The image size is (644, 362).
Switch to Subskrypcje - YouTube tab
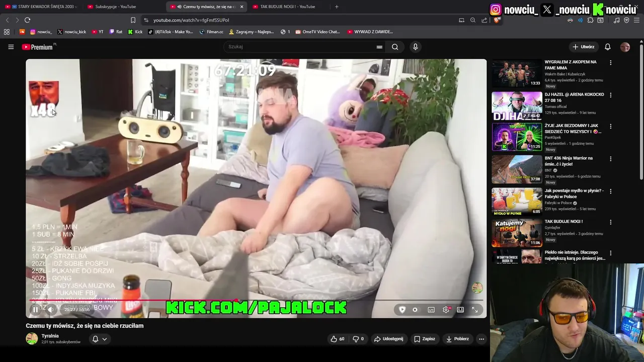click(x=115, y=7)
